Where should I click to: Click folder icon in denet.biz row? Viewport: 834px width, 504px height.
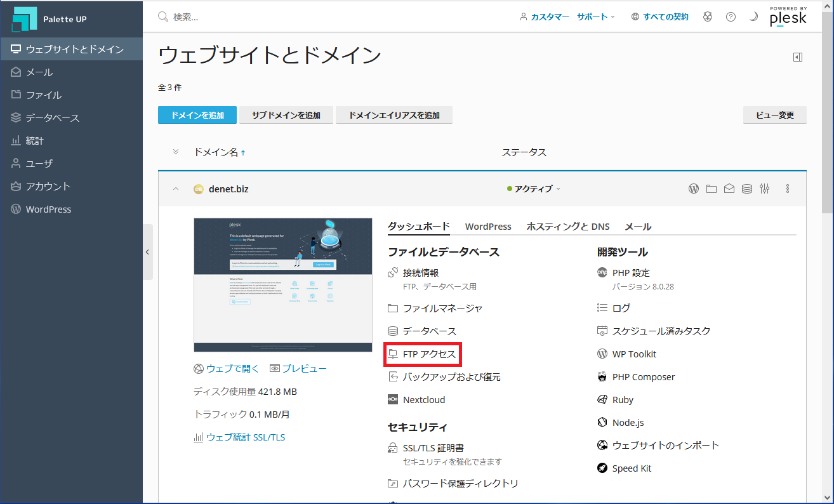coord(712,189)
